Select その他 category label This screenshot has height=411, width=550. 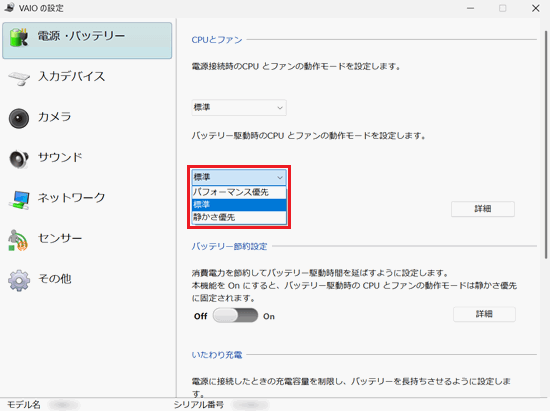pos(55,279)
